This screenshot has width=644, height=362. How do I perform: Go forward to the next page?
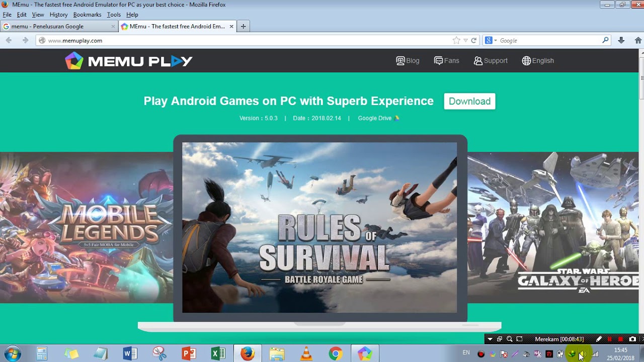25,40
